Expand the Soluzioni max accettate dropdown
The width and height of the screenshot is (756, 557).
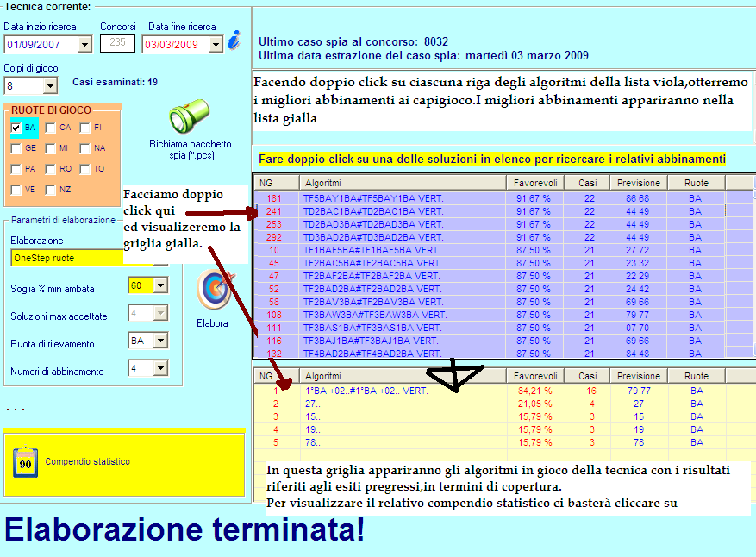(160, 313)
